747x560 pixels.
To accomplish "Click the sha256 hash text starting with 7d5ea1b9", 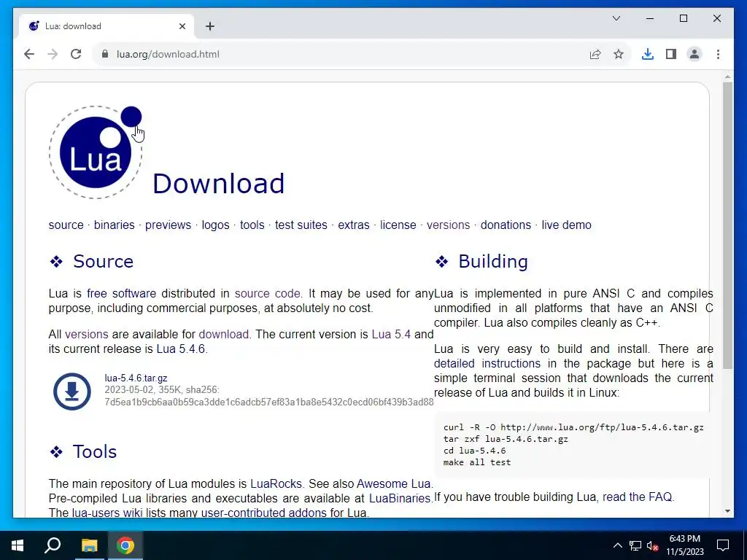I will tap(269, 402).
